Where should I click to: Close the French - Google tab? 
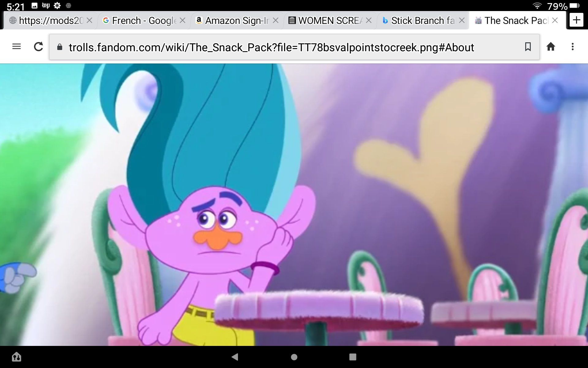click(182, 21)
